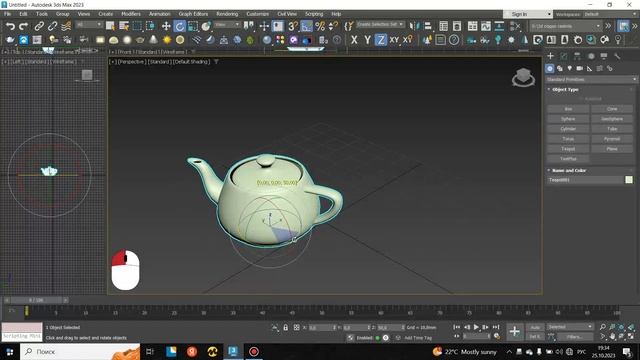Click the Rectangular Selection Region icon
The image size is (640, 360).
tap(137, 26)
